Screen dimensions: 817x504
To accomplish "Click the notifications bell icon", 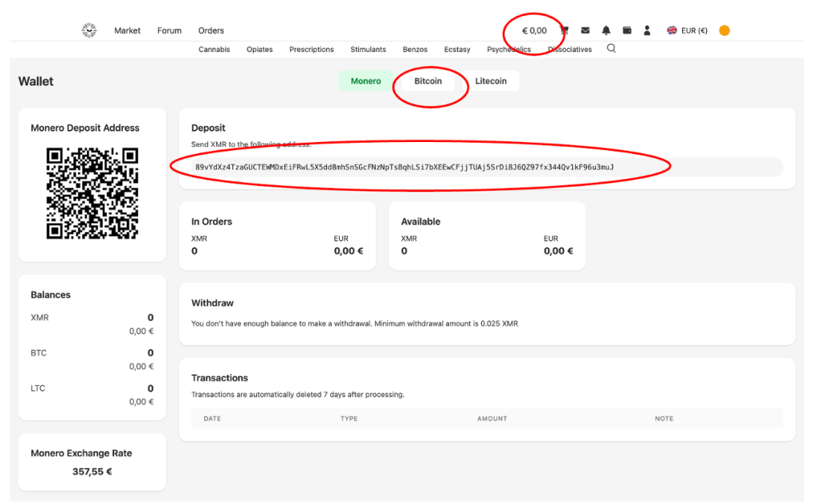I will tap(606, 30).
